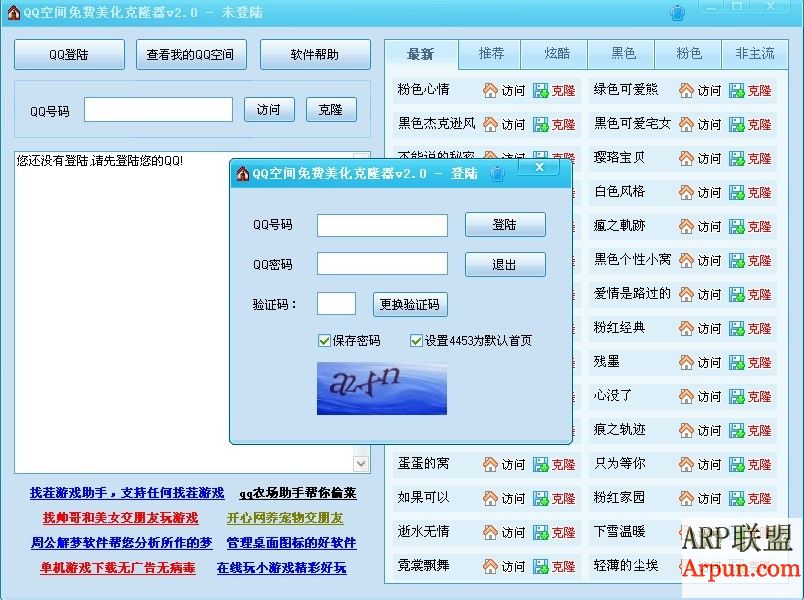Click the clone icon for 粉红家园

point(736,498)
